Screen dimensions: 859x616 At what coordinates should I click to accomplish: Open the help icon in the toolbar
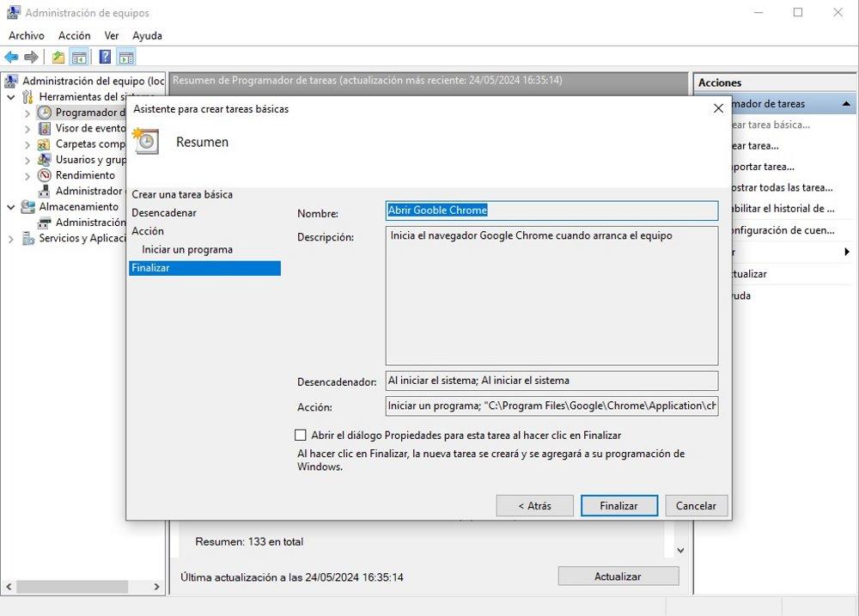pos(105,57)
